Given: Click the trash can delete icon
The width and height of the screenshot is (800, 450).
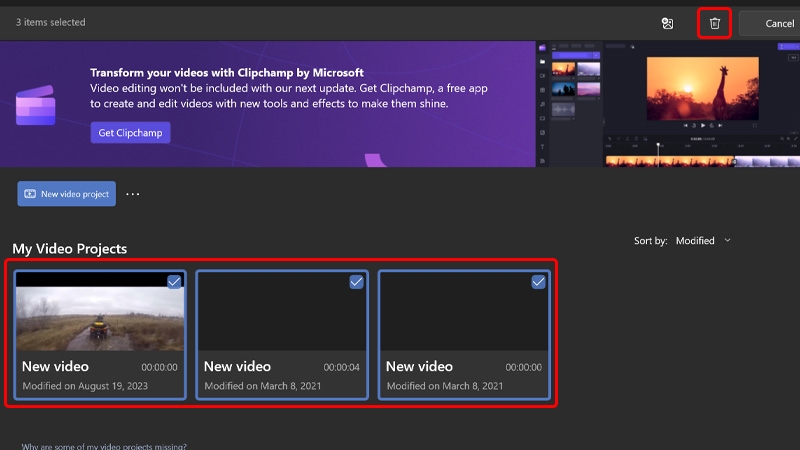Looking at the screenshot, I should pyautogui.click(x=714, y=23).
